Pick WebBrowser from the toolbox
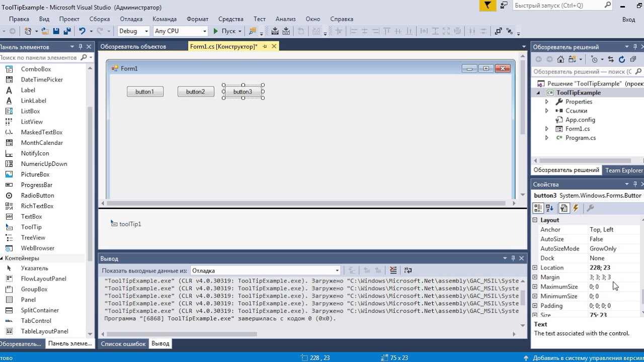The height and width of the screenshot is (362, 644). [37, 248]
